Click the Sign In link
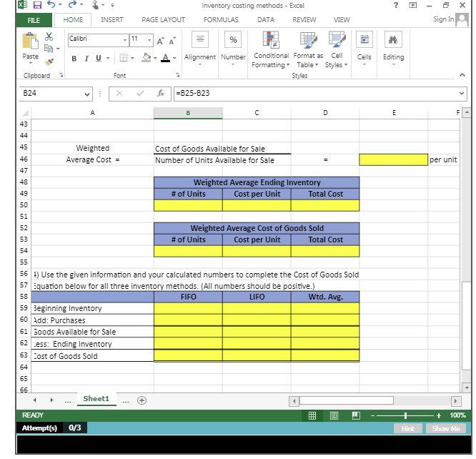 [444, 19]
